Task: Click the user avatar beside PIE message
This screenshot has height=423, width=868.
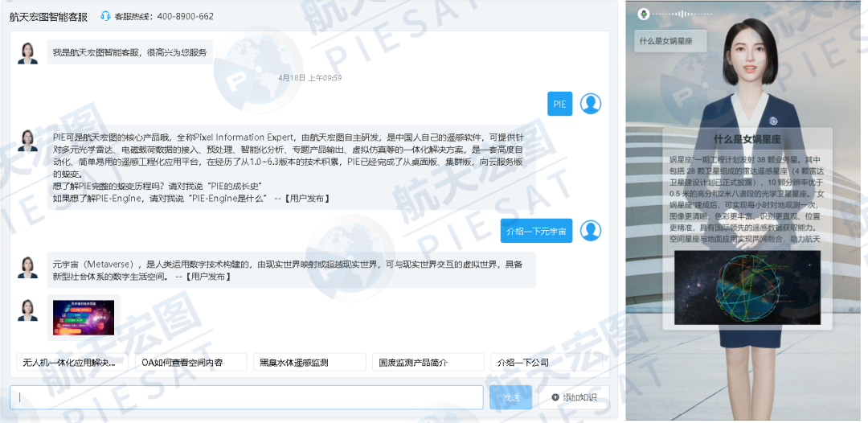Action: pyautogui.click(x=591, y=104)
